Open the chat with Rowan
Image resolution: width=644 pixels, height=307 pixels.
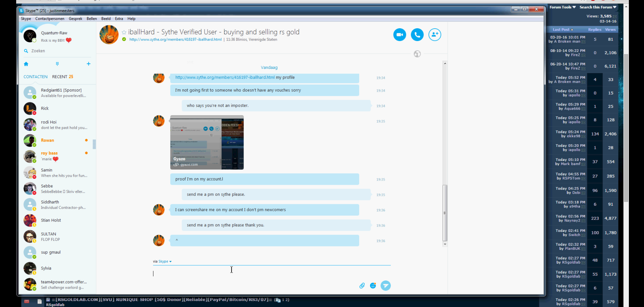click(57, 141)
